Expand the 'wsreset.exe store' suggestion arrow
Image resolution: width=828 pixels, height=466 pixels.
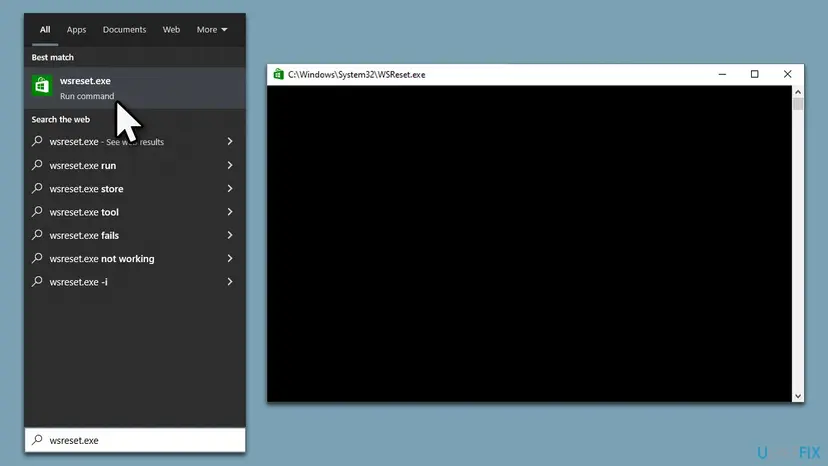coord(230,188)
